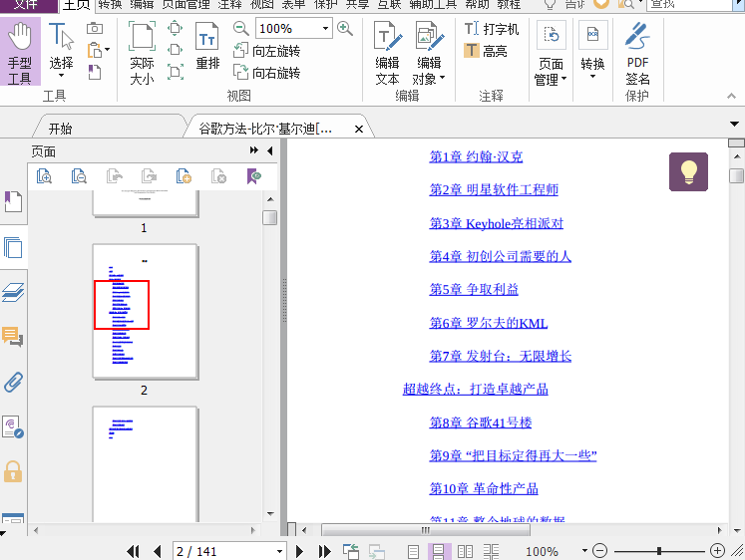Close the 谷歌方法 document tab
This screenshot has width=745, height=560.
point(359,129)
